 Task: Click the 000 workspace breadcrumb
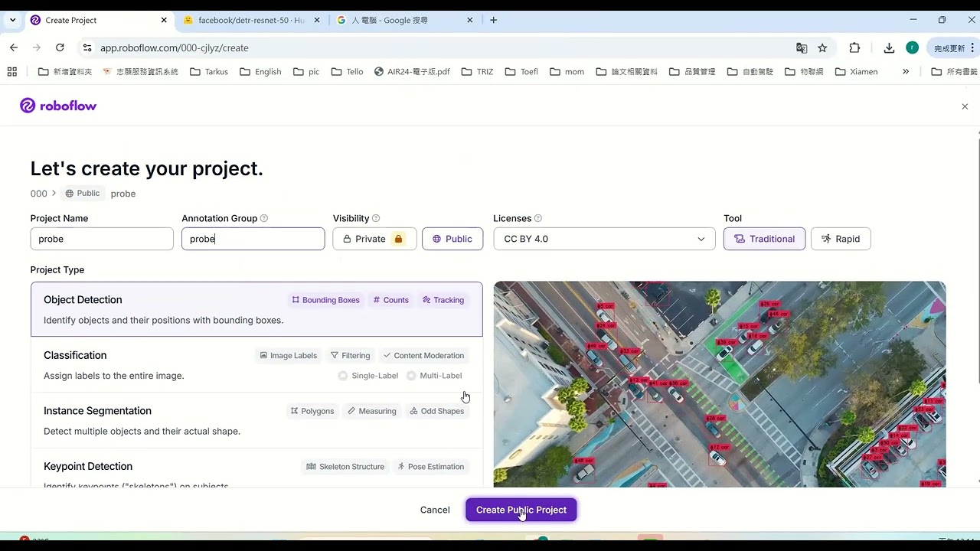pos(38,194)
